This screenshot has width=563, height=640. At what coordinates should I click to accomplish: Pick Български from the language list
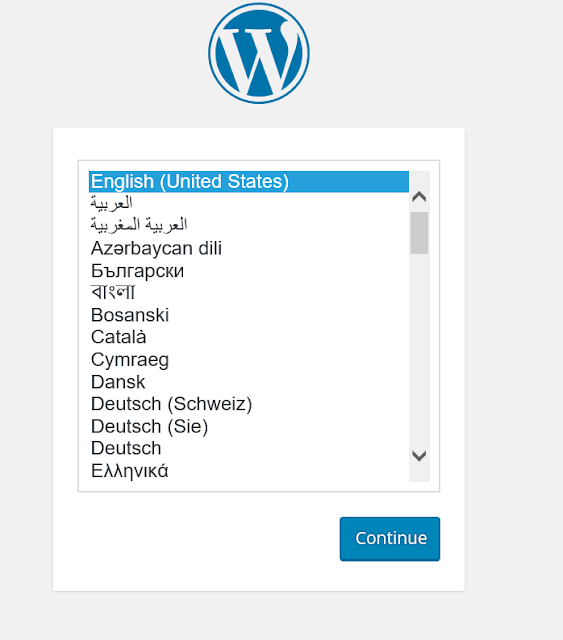(249, 271)
